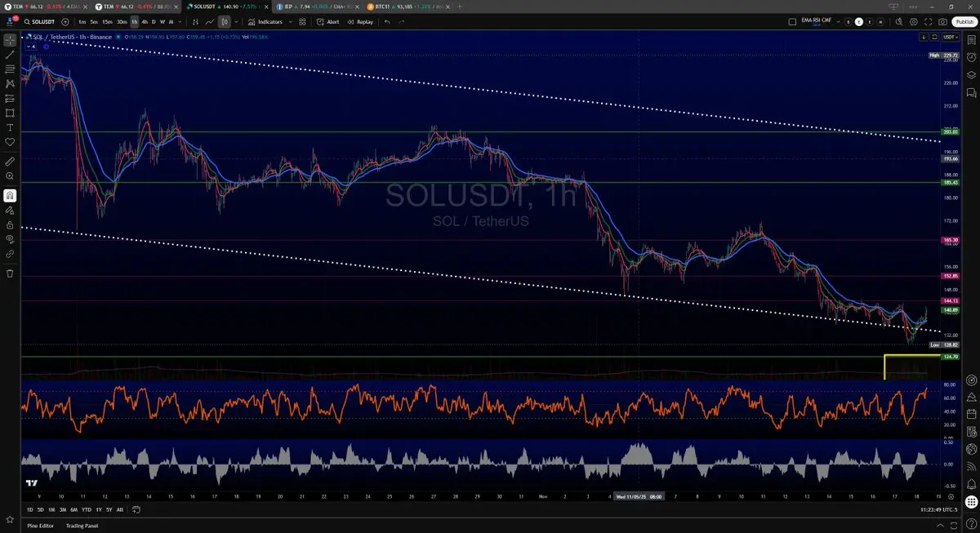This screenshot has width=980, height=533.
Task: Select candlestick chart style
Action: tap(224, 22)
